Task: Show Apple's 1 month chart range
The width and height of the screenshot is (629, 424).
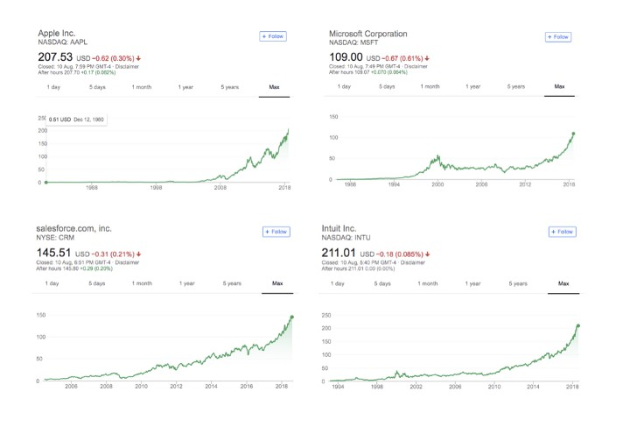Action: click(x=141, y=87)
